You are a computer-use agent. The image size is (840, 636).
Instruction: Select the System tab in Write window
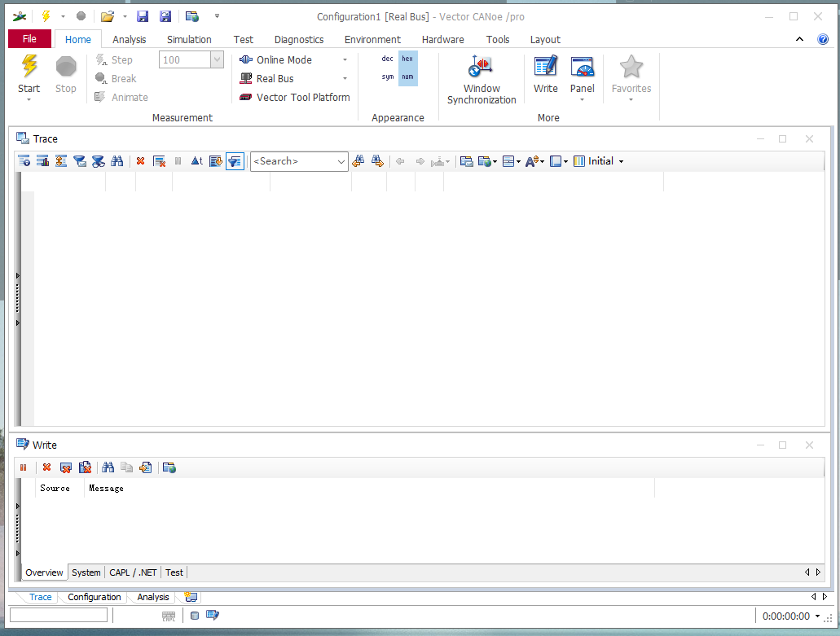[86, 572]
